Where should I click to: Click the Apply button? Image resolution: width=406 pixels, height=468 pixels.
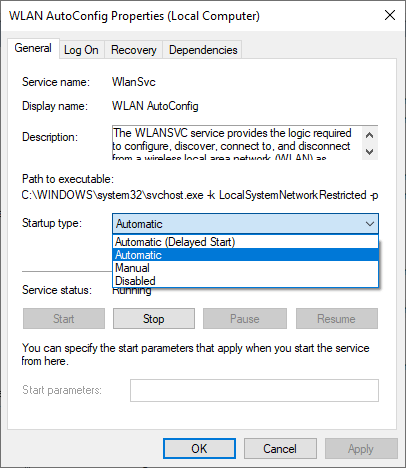(361, 449)
